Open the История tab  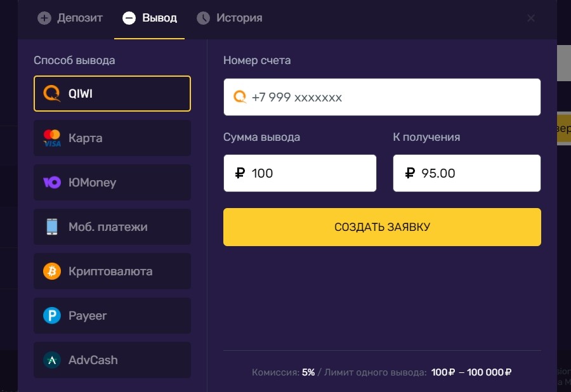tap(230, 18)
